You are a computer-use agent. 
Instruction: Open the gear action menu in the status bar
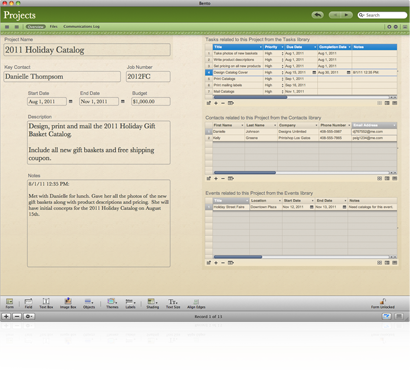[x=29, y=316]
